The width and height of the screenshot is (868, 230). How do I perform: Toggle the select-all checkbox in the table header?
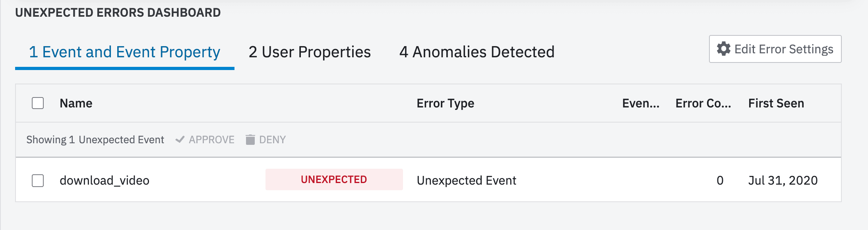(x=38, y=103)
